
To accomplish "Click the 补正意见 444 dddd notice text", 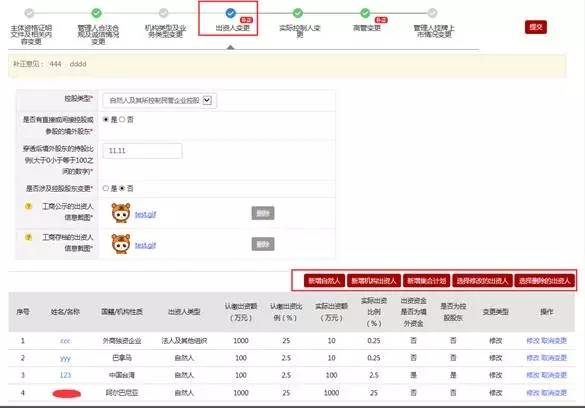I will pos(50,64).
